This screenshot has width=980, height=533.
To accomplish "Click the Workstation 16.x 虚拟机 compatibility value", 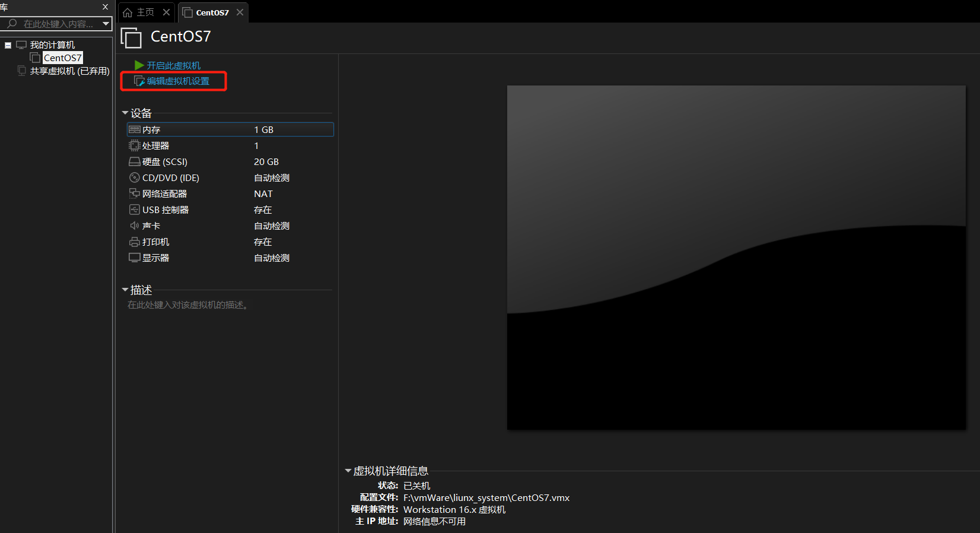I will click(x=454, y=509).
